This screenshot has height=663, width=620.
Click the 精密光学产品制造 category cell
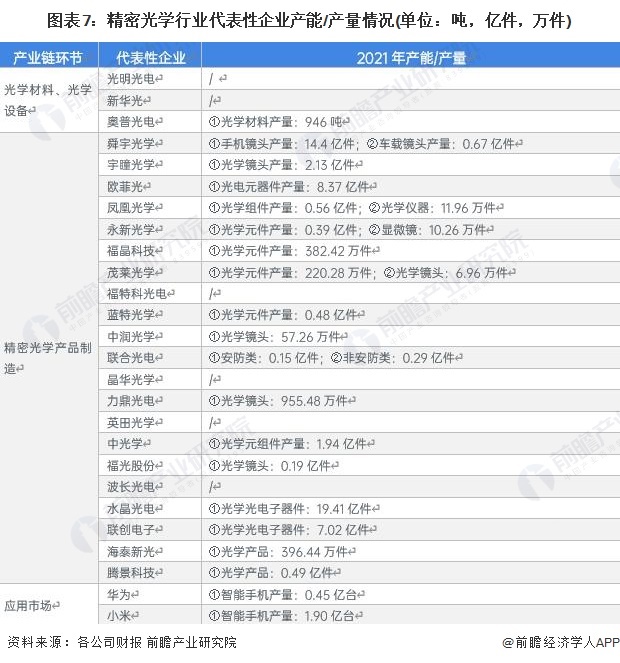point(48,358)
